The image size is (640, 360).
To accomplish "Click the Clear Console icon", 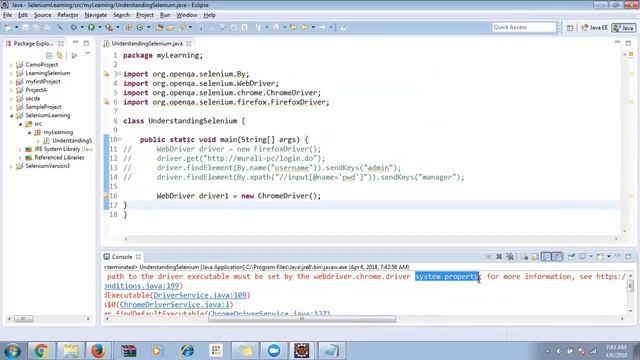I will 524,257.
